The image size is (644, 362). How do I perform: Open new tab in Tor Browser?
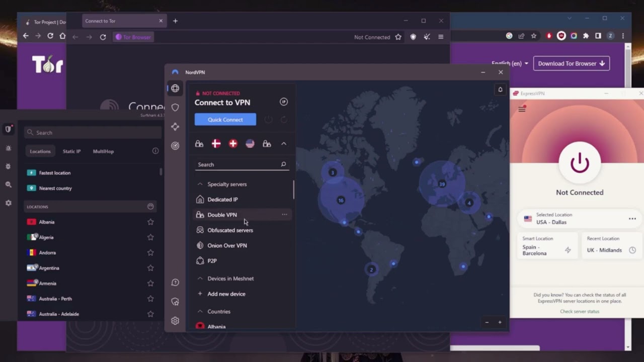tap(175, 21)
